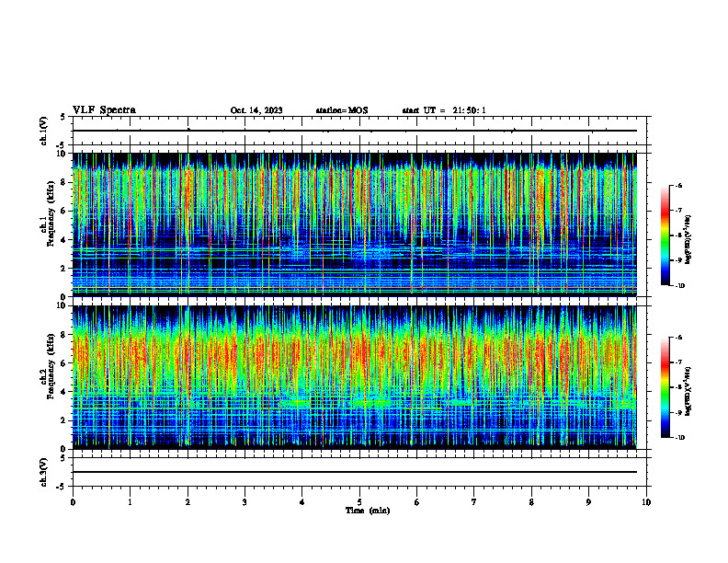This screenshot has height=563, width=728.
Task: Click the time axis tick label "10"
Action: 646,502
